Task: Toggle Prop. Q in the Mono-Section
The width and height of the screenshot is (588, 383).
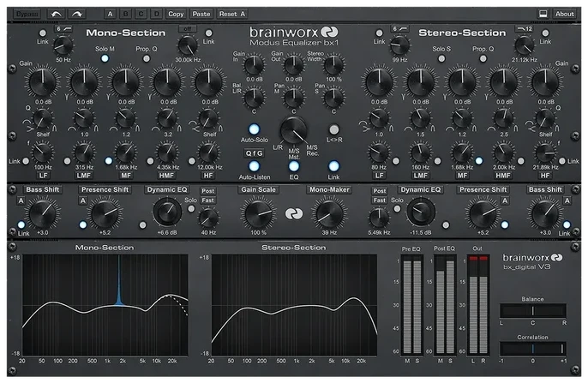Action: 147,58
